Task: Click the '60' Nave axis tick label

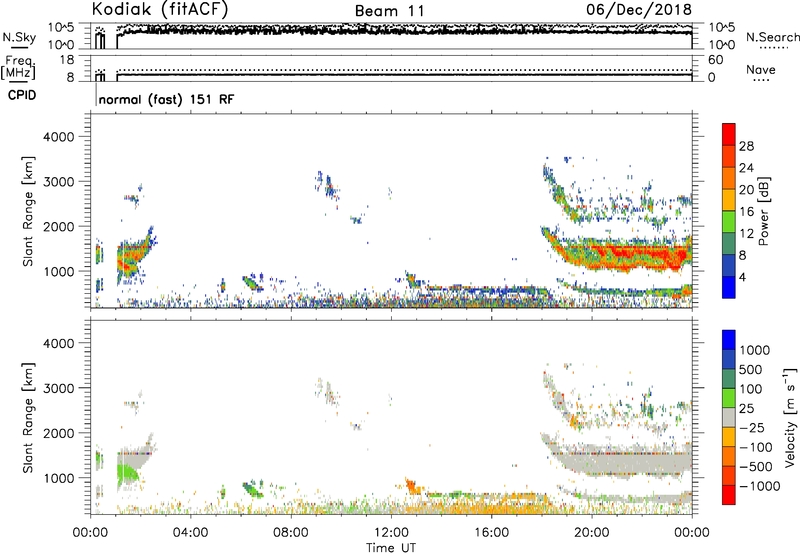Action: pyautogui.click(x=715, y=60)
